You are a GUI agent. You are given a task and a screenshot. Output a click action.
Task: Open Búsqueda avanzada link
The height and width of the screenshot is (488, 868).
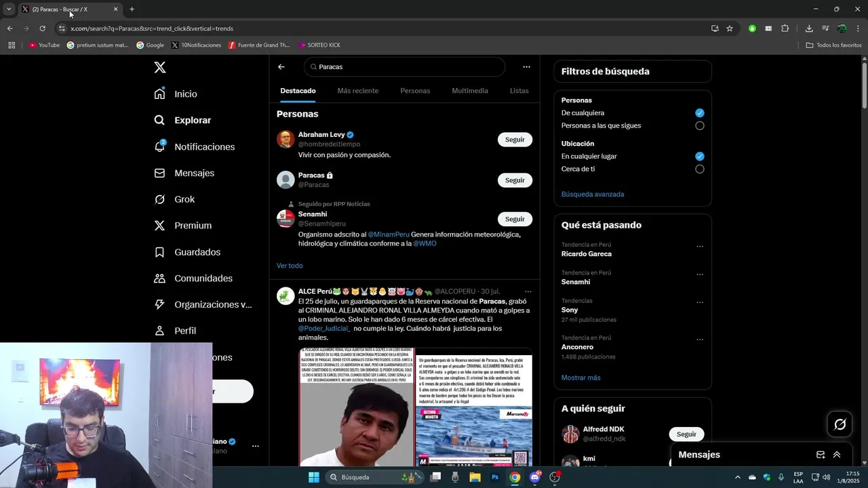(593, 195)
